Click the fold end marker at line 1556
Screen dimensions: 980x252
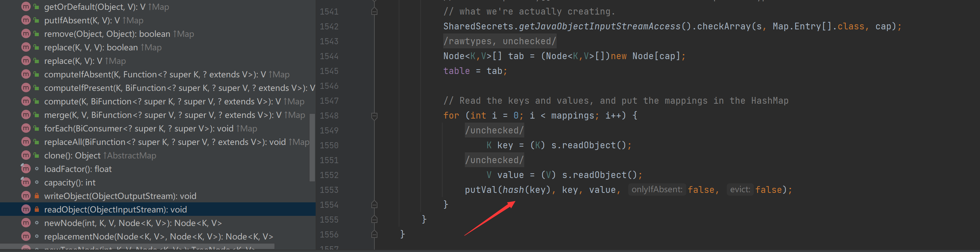[x=374, y=234]
